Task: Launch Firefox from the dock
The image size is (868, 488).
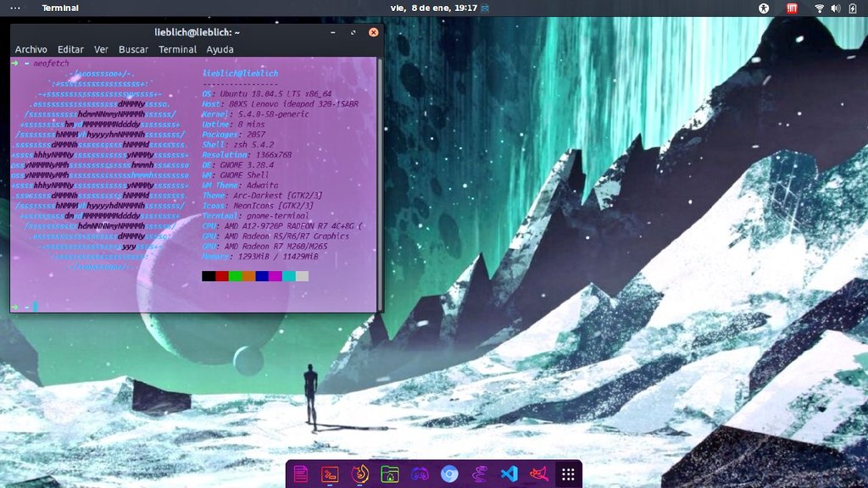Action: click(x=359, y=474)
